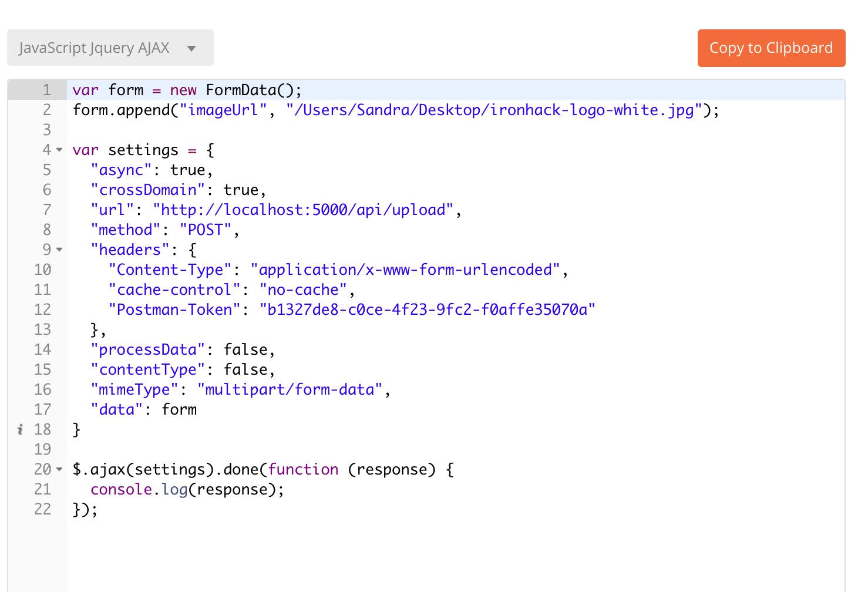Click the processData false value
Viewport: 868px width, 592px height.
(x=245, y=350)
